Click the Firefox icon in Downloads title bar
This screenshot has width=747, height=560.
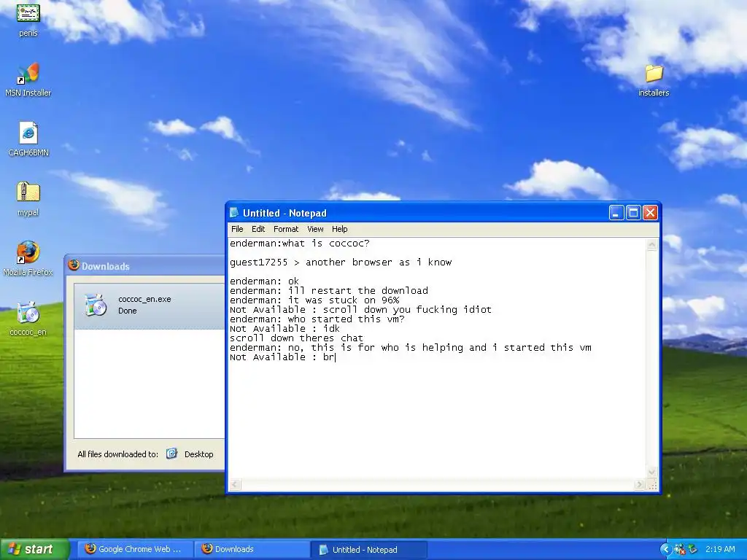click(74, 265)
